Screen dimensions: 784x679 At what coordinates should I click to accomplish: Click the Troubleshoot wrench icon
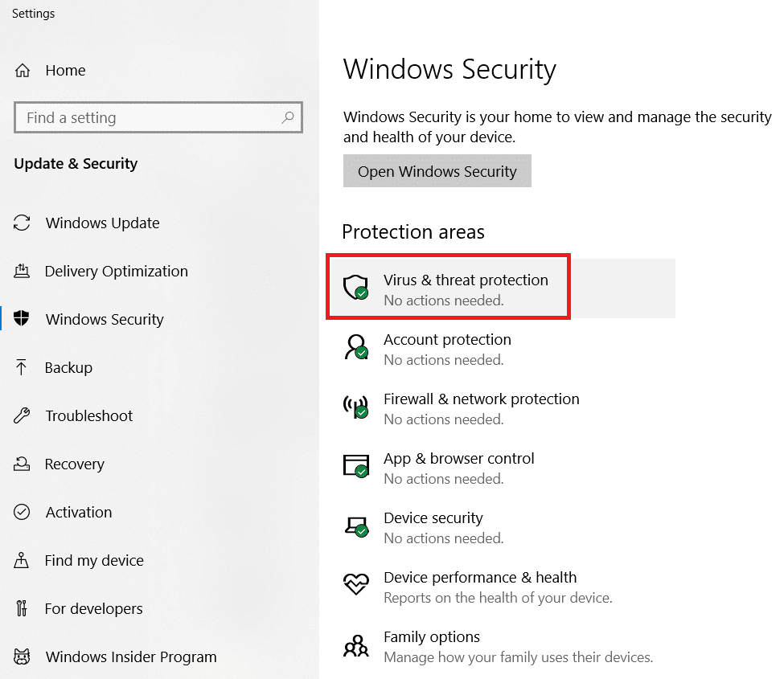(23, 416)
